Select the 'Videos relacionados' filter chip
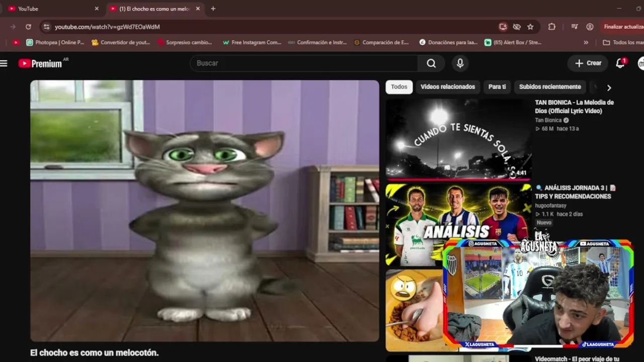The width and height of the screenshot is (644, 362). click(x=448, y=87)
